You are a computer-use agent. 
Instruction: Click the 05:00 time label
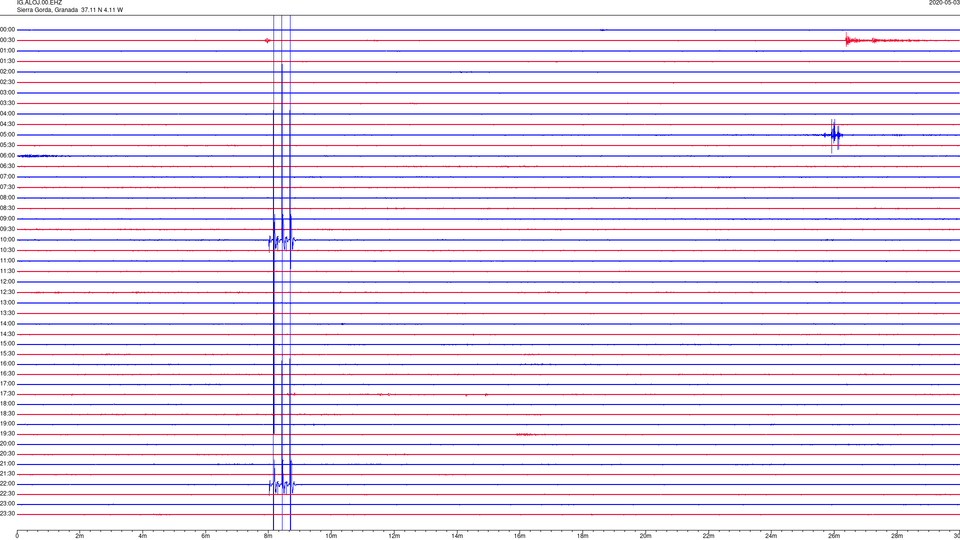click(7, 135)
